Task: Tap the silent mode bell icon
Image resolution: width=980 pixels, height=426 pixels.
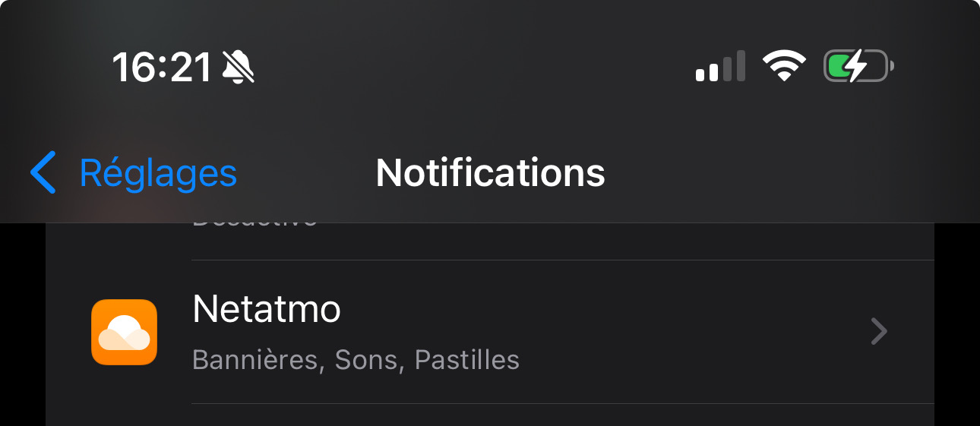Action: pos(239,68)
